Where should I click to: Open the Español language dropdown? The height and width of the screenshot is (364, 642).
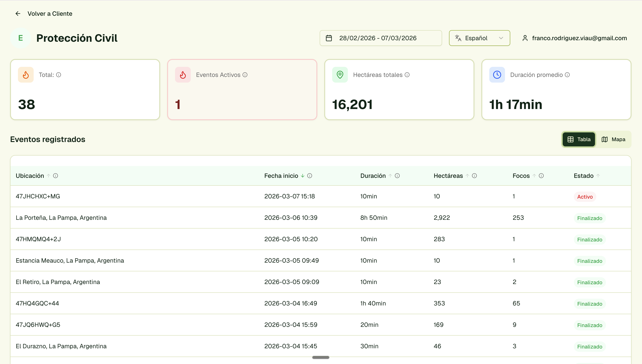pyautogui.click(x=479, y=38)
